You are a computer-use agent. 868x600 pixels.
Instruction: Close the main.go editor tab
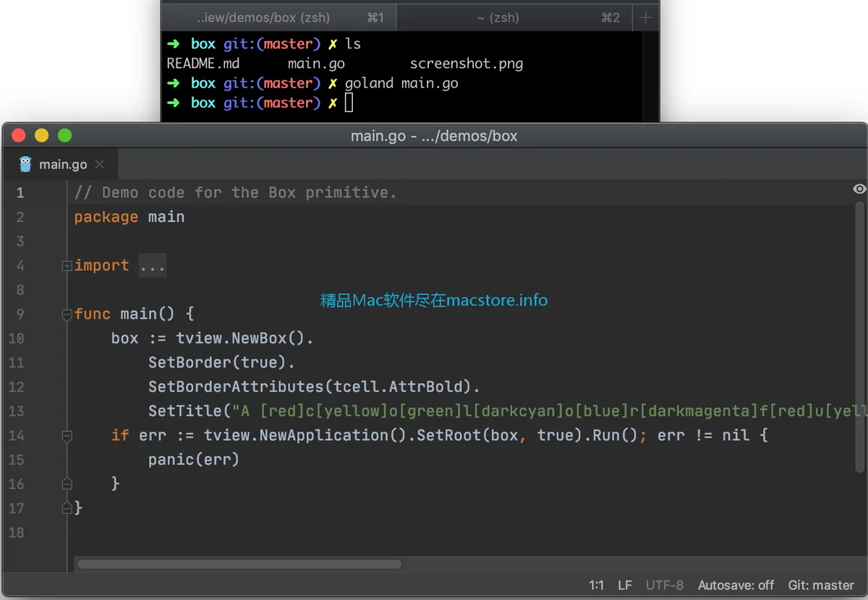(x=100, y=165)
